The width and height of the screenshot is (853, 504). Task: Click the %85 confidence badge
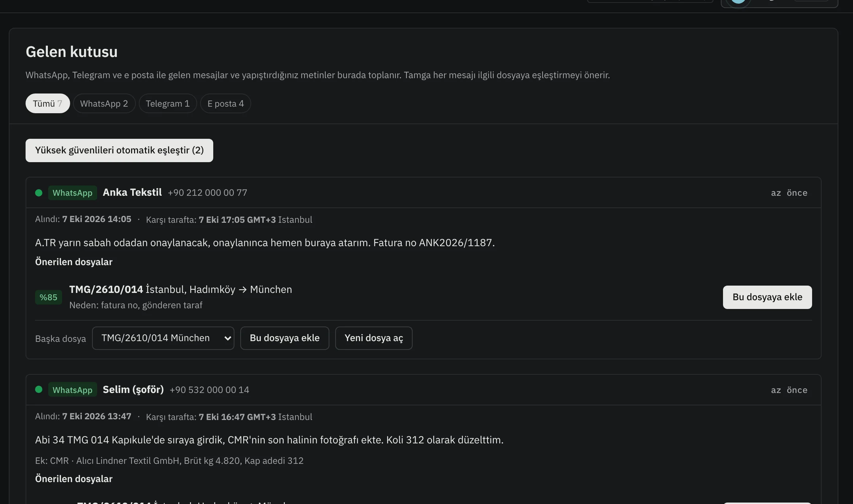[48, 297]
